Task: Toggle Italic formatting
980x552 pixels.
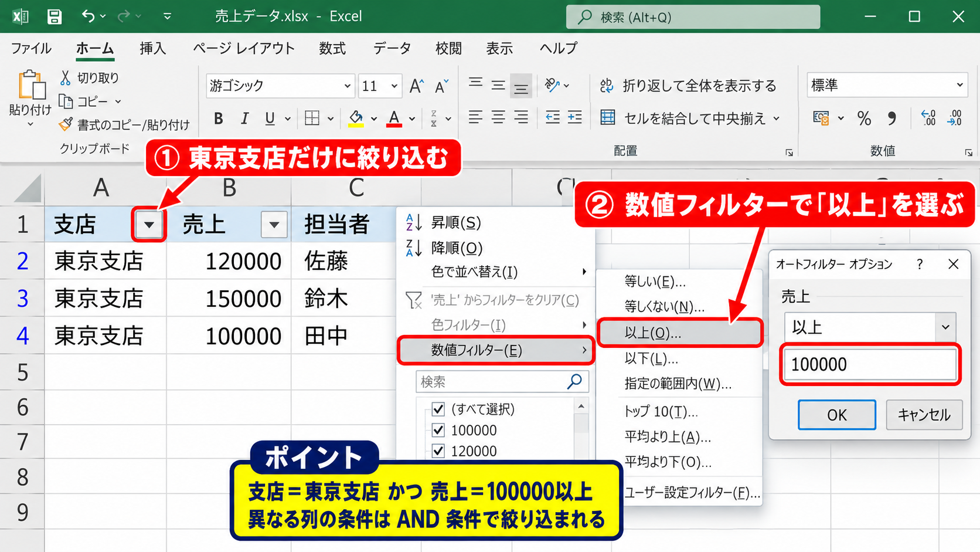Action: (x=244, y=118)
